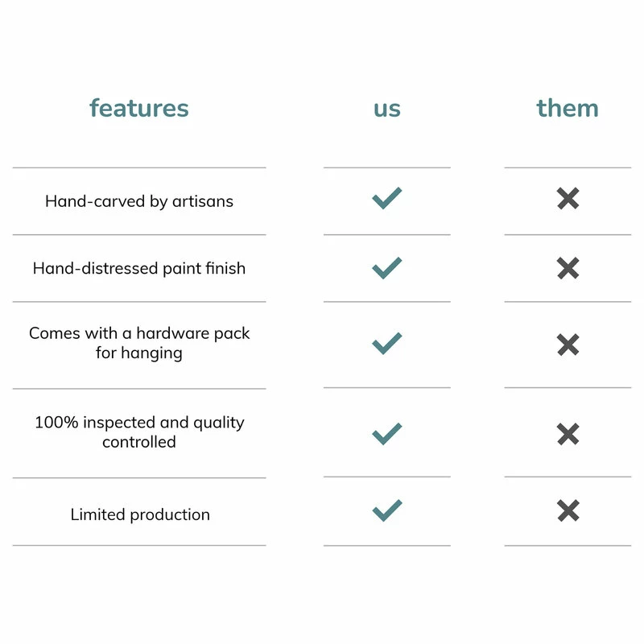The image size is (644, 644).
Task: Select "Hand-distressed paint finish" feature label
Action: point(139,268)
